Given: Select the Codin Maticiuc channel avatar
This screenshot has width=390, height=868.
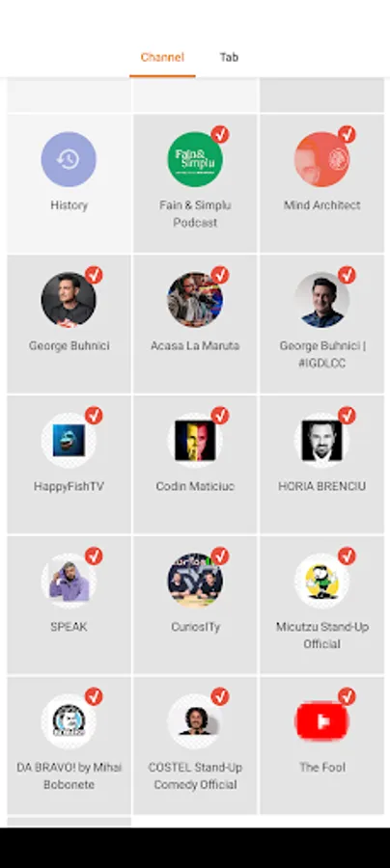Looking at the screenshot, I should click(195, 441).
